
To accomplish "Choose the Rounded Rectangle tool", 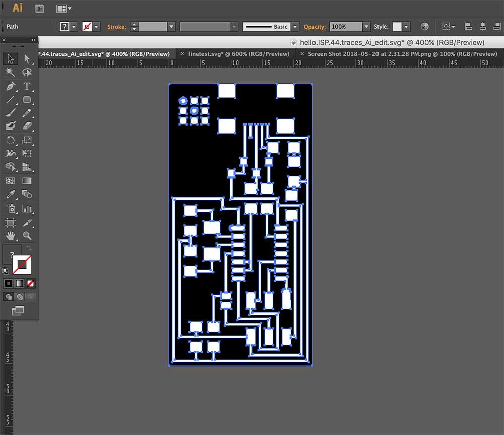I will (27, 100).
